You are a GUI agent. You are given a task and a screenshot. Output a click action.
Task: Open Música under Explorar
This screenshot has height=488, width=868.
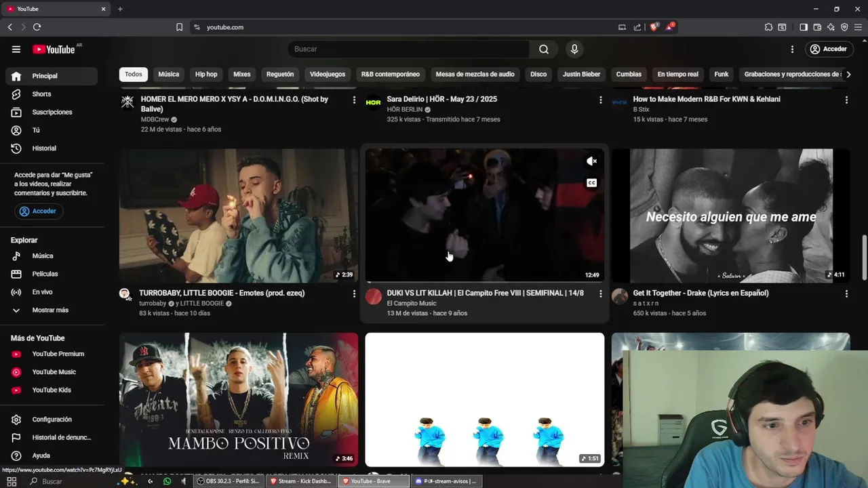pos(52,256)
